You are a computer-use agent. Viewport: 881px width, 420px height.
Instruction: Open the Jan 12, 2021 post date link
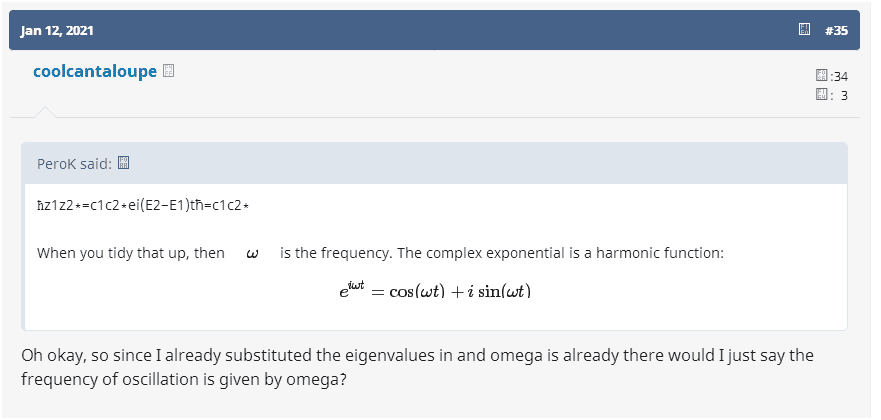pyautogui.click(x=57, y=30)
